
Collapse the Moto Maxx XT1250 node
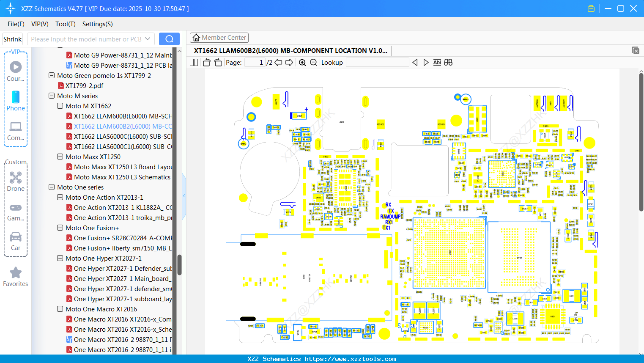tap(60, 157)
